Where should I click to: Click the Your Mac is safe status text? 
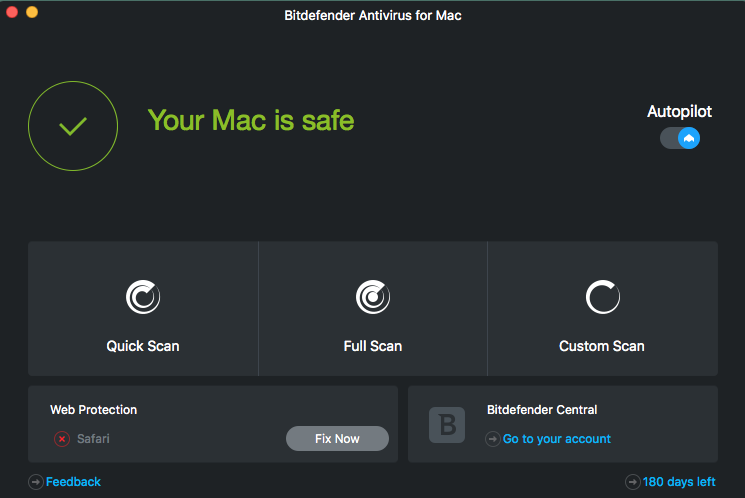251,121
